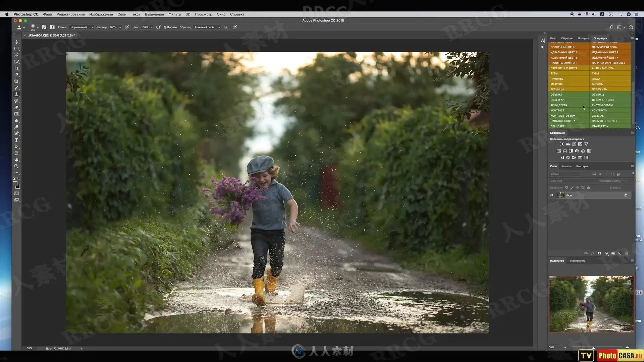Open the Образец sample dropdown
644x362 pixels.
(207, 27)
